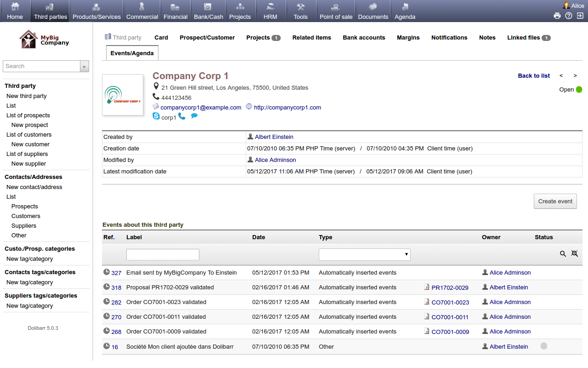
Task: Open Products/Services module
Action: pos(96,11)
